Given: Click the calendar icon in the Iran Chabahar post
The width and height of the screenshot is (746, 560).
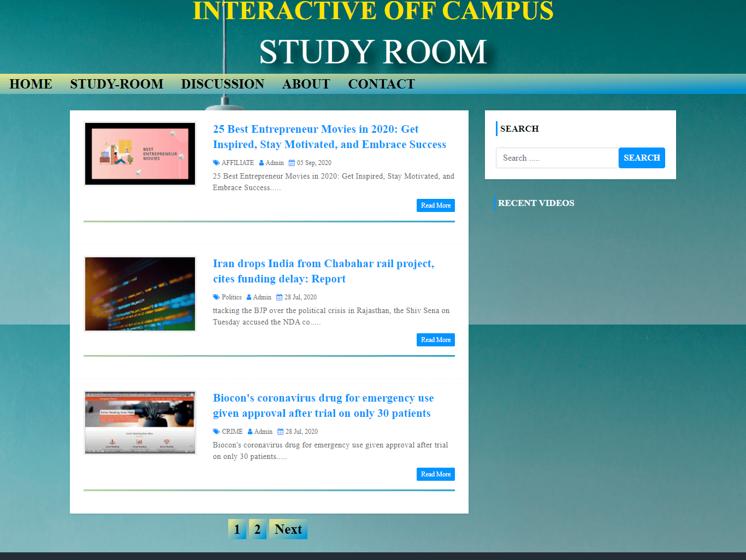Looking at the screenshot, I should [x=279, y=297].
